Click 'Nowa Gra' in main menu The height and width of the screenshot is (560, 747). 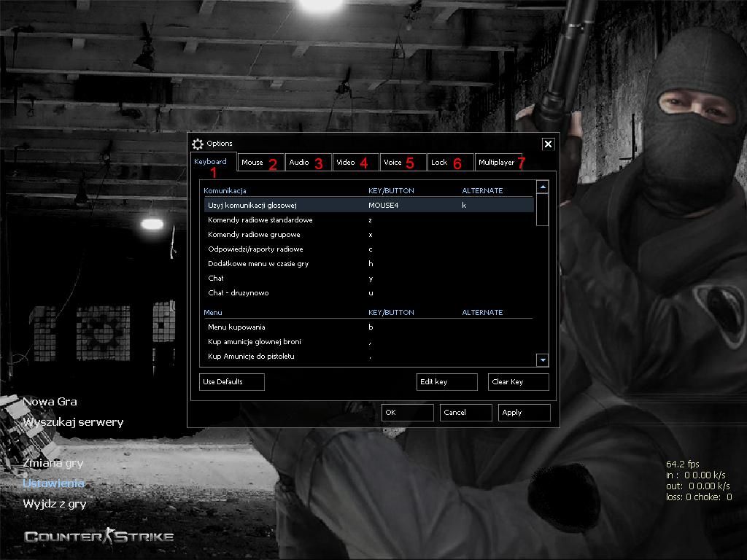pos(50,402)
